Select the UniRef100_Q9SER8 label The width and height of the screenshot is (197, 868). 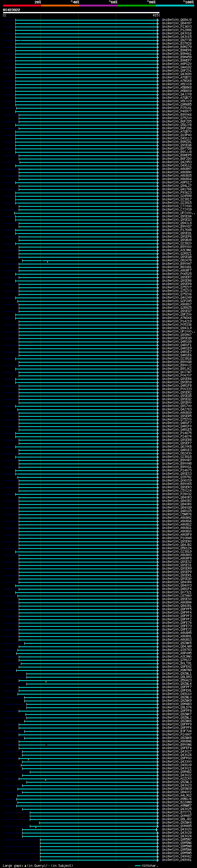pos(176,440)
